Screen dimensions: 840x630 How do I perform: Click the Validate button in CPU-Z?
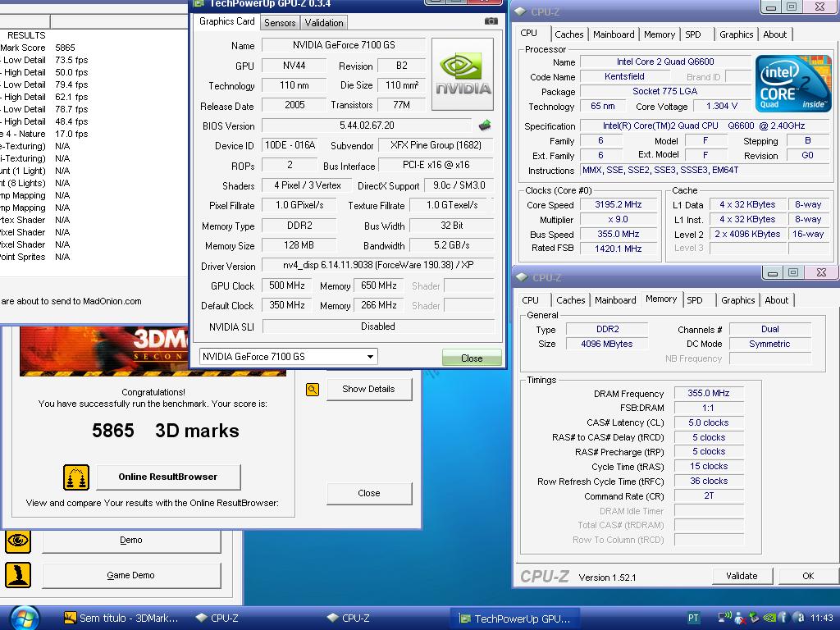point(742,576)
